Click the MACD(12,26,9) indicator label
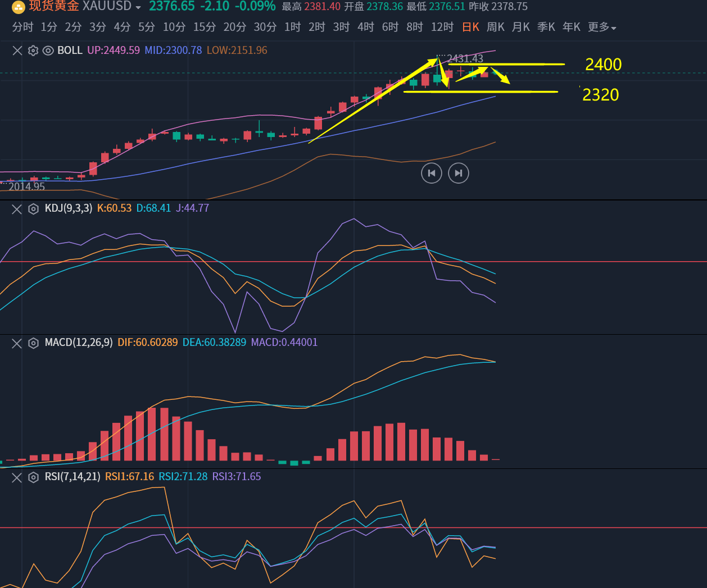 tap(79, 343)
